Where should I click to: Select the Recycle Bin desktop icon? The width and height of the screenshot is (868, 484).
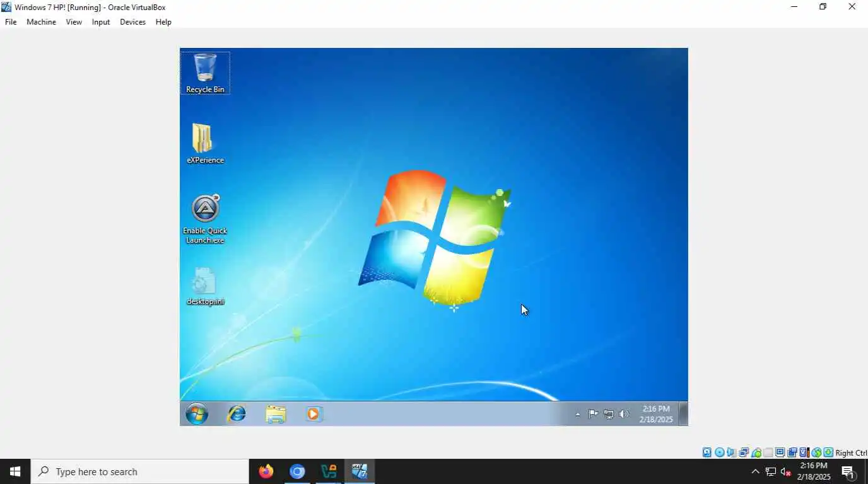(x=205, y=73)
